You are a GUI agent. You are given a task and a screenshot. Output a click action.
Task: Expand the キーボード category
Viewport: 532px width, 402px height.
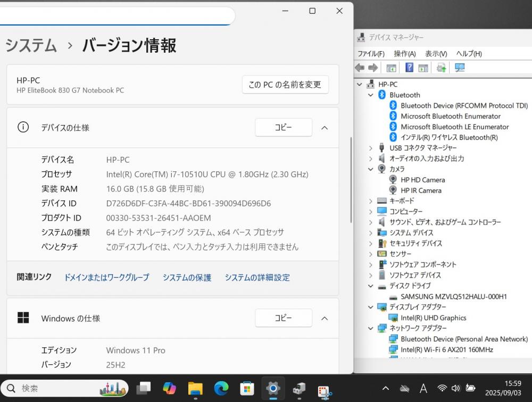(x=370, y=201)
